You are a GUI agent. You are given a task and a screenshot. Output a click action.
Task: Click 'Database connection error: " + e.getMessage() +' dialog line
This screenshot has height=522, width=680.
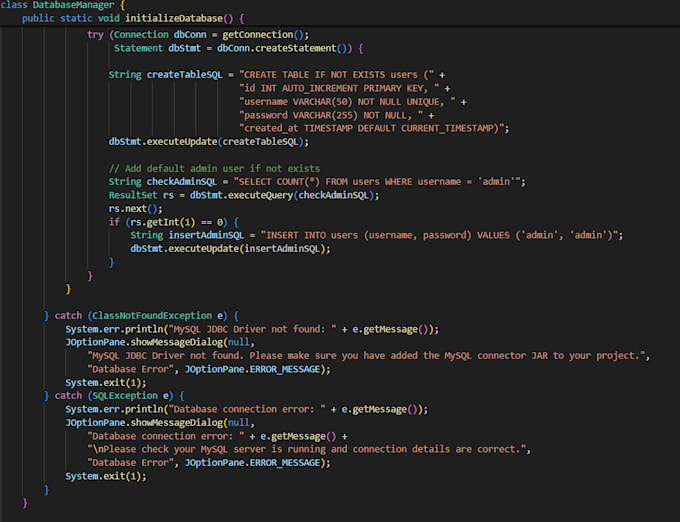click(217, 436)
